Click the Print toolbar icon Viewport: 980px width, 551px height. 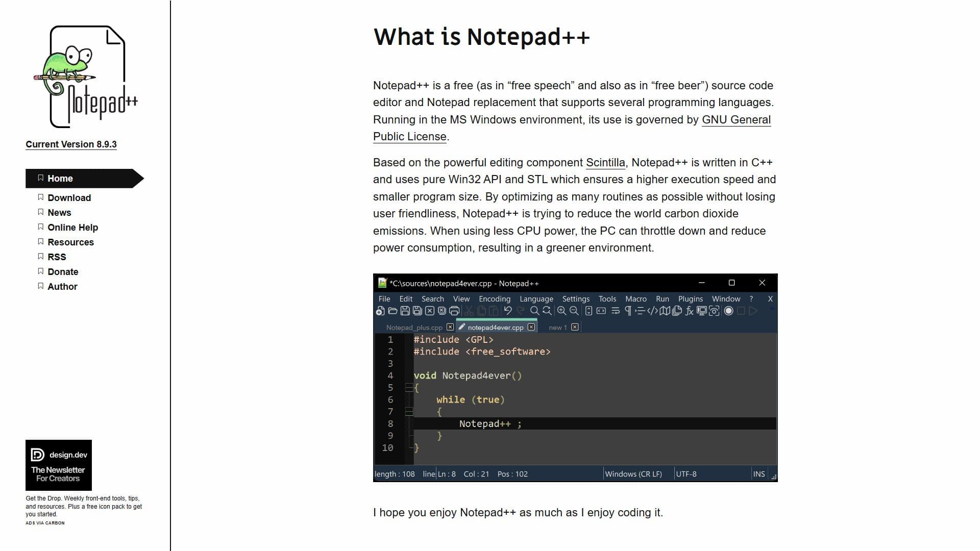[454, 311]
